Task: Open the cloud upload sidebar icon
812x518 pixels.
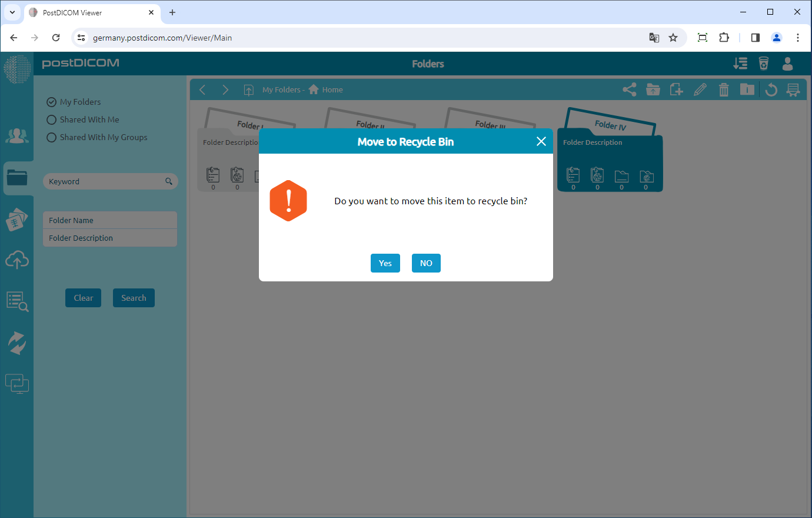Action: pos(17,260)
